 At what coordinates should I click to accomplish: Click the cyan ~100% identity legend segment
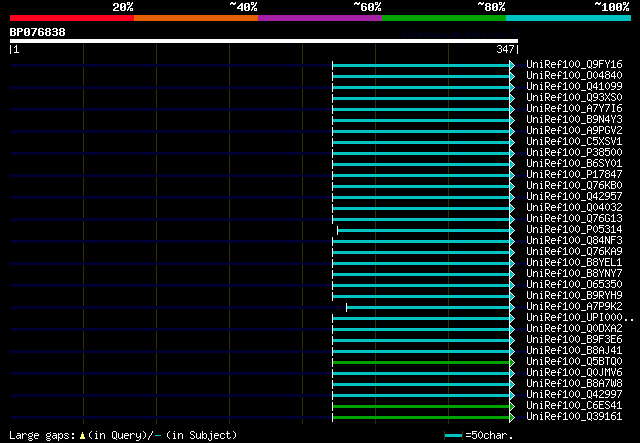tap(569, 18)
